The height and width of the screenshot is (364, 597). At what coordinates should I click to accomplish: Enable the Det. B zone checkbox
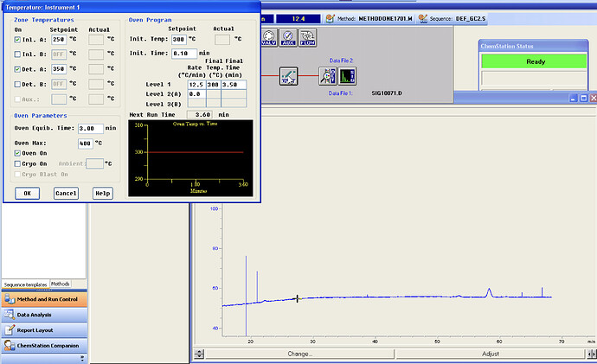(17, 84)
